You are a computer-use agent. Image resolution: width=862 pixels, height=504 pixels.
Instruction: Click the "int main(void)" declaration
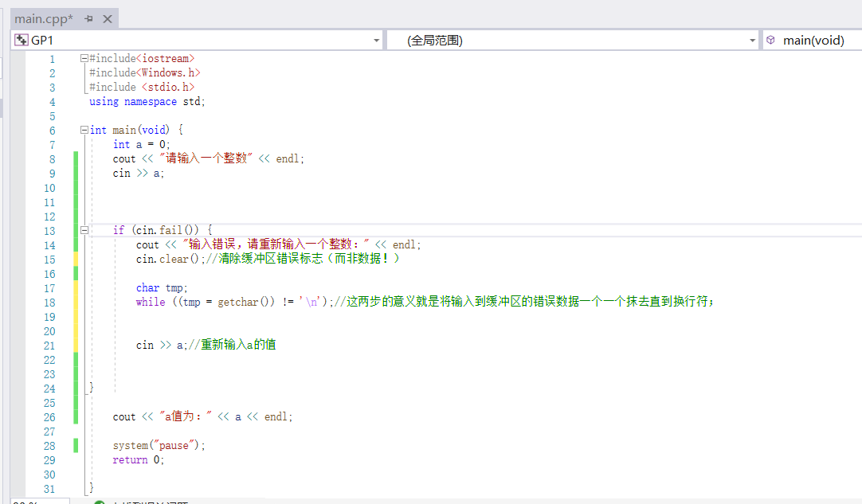pos(130,131)
